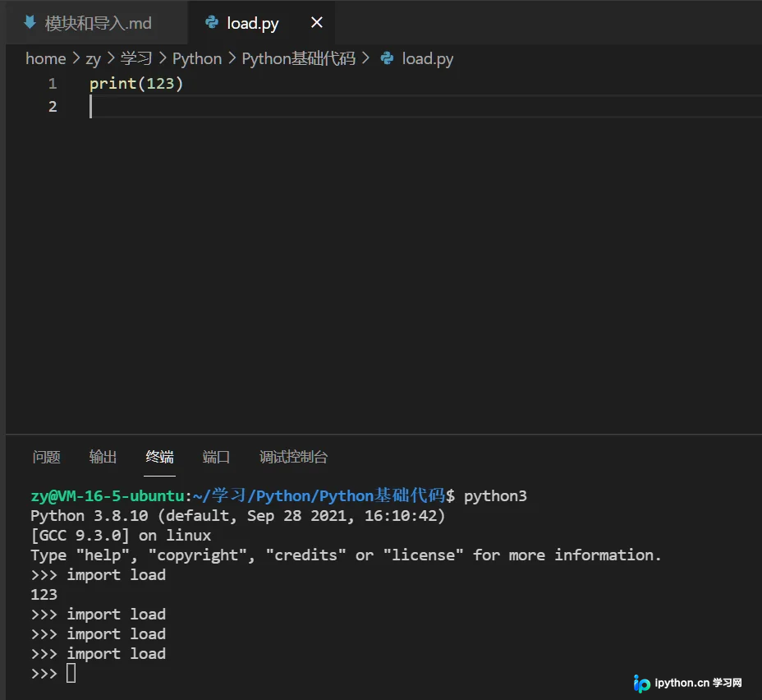
Task: Open the load.py breadcrumb segment
Action: coord(428,59)
